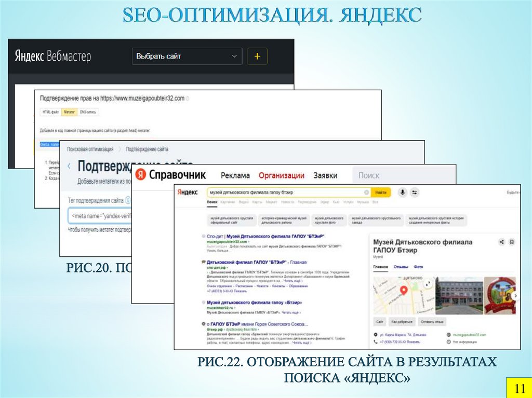Click the yellow Найти search button
Screen dimensions: 532x398
[x=381, y=192]
